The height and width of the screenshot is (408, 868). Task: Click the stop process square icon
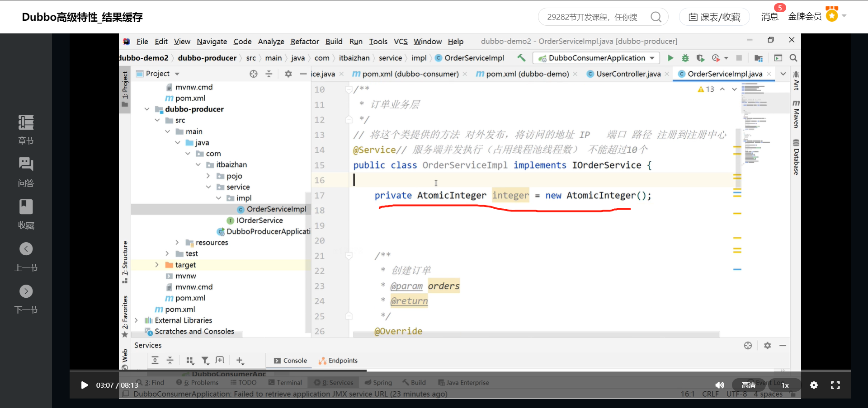click(x=739, y=58)
